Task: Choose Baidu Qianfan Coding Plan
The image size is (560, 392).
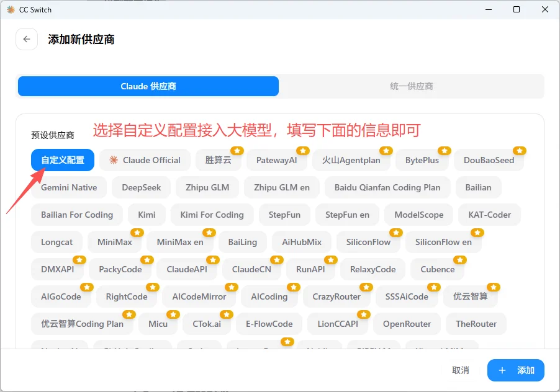Action: tap(387, 187)
